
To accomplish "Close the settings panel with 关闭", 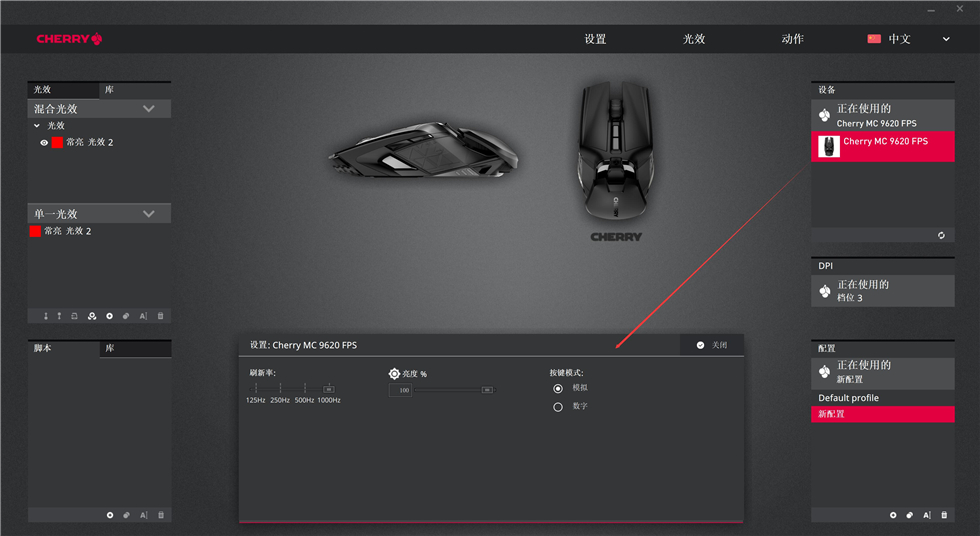I will [x=712, y=345].
